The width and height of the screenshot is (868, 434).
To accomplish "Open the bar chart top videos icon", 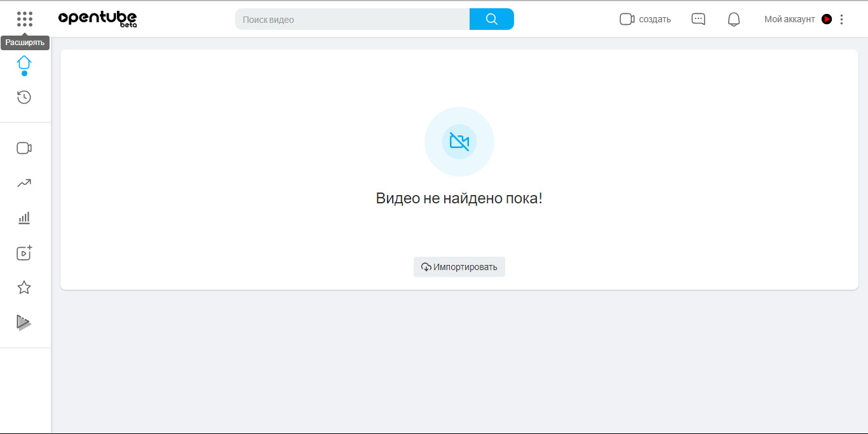I will (24, 218).
